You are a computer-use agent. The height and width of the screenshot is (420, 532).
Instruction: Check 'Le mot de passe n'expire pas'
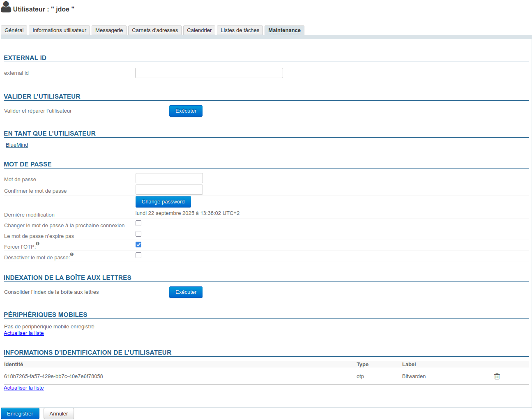pos(138,234)
